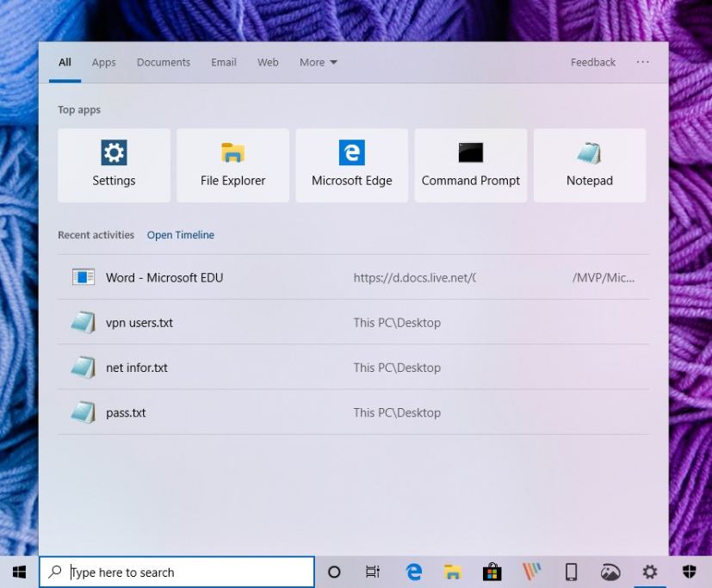Image resolution: width=712 pixels, height=588 pixels.
Task: Open Task View from the taskbar
Action: 371,571
